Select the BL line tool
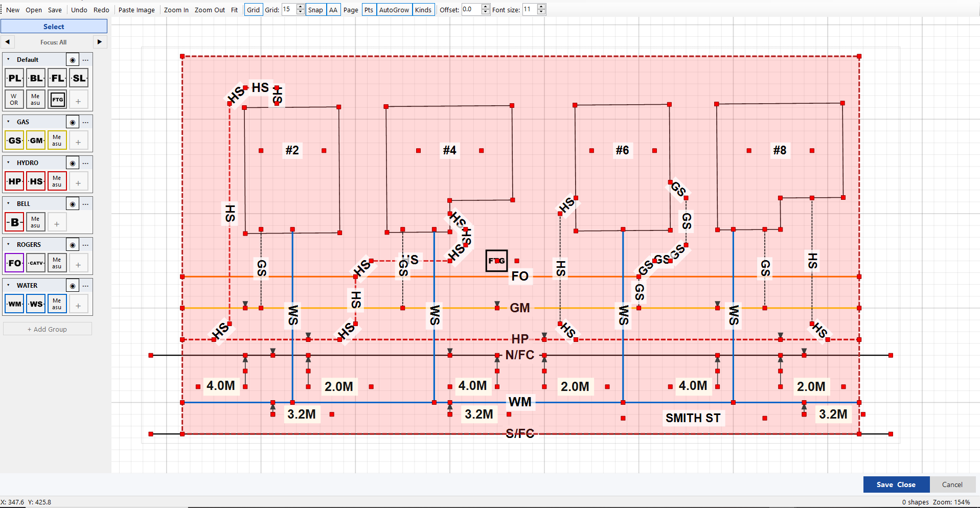This screenshot has height=508, width=980. coord(36,78)
